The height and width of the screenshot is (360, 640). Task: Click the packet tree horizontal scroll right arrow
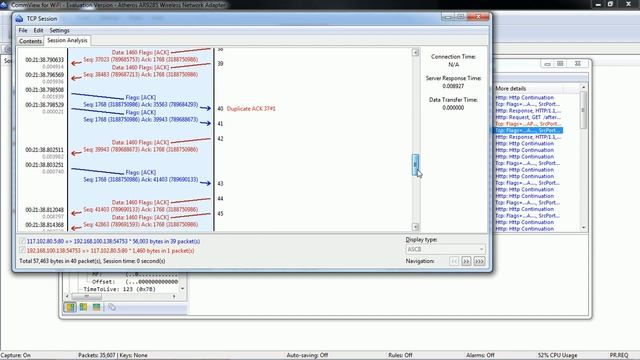[174, 296]
